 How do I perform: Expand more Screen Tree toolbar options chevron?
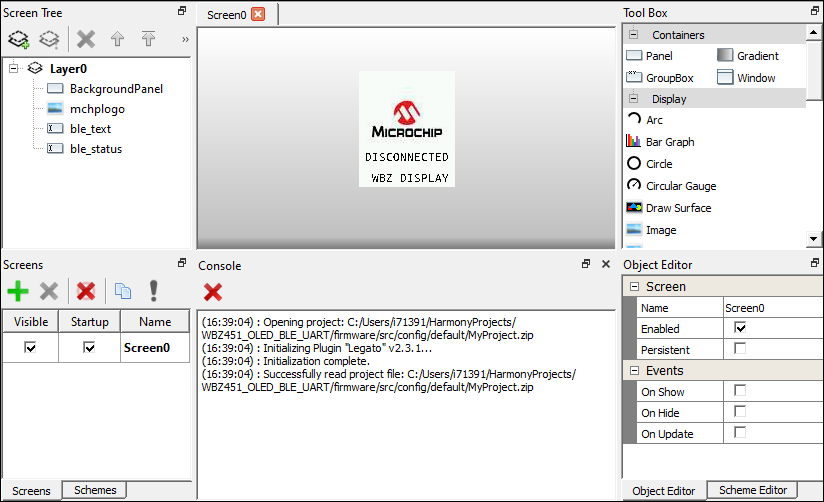click(x=185, y=39)
